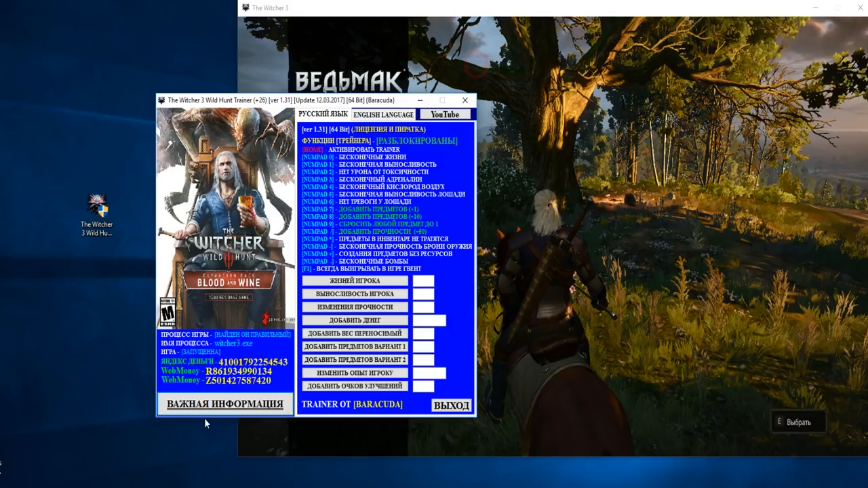Switch to ENGLISH LANGUAGE tab
This screenshot has height=488, width=868.
click(383, 115)
